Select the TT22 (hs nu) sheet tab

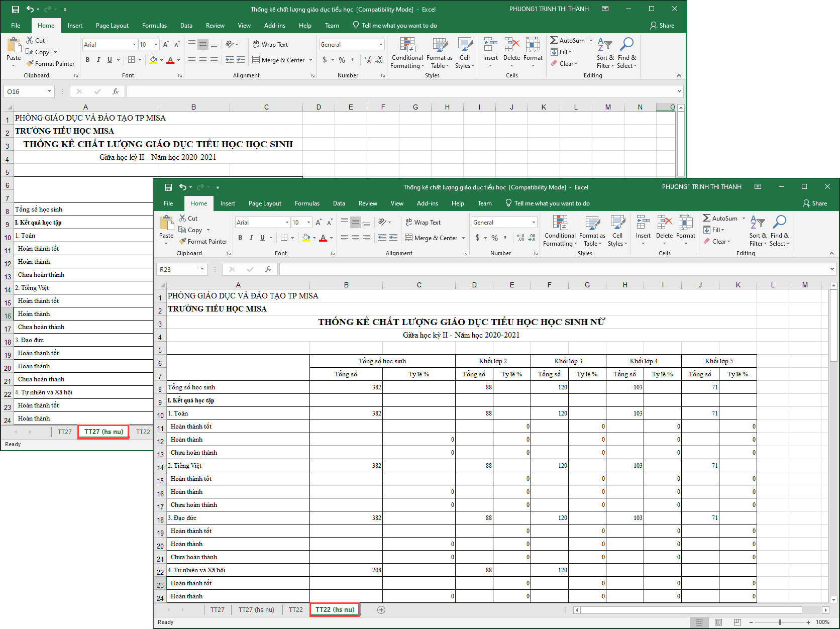pos(335,610)
